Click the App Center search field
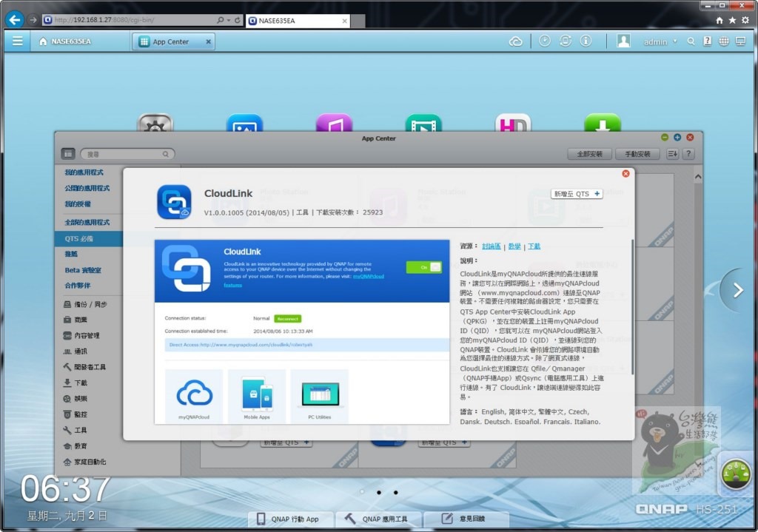 point(127,154)
